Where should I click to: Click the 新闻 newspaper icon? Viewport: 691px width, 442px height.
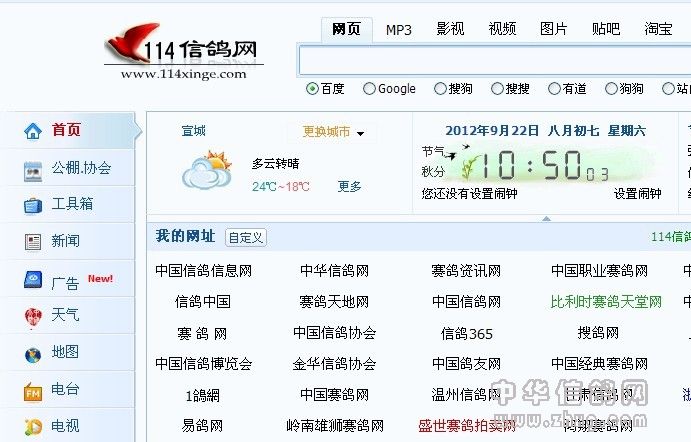[x=33, y=241]
